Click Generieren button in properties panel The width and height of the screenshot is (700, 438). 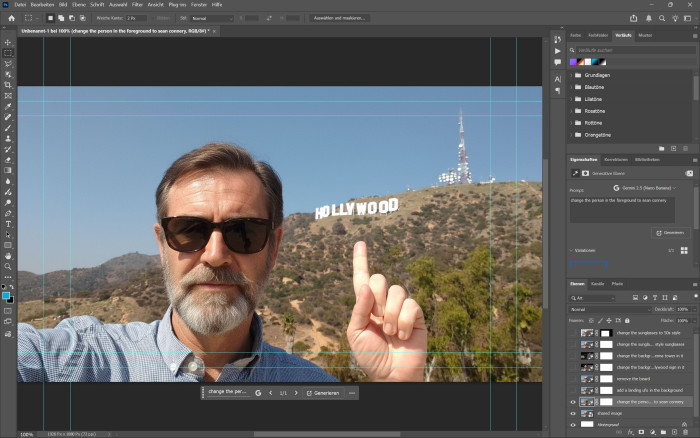669,232
